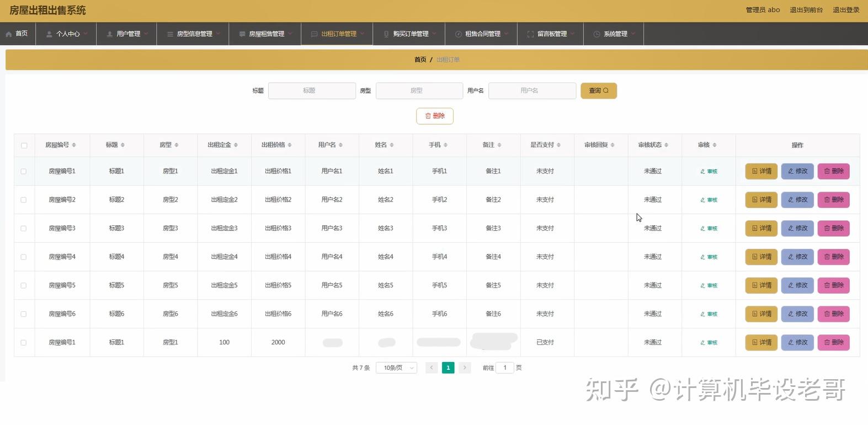This screenshot has width=868, height=425.
Task: Expand the 个人中心 menu
Action: point(66,34)
